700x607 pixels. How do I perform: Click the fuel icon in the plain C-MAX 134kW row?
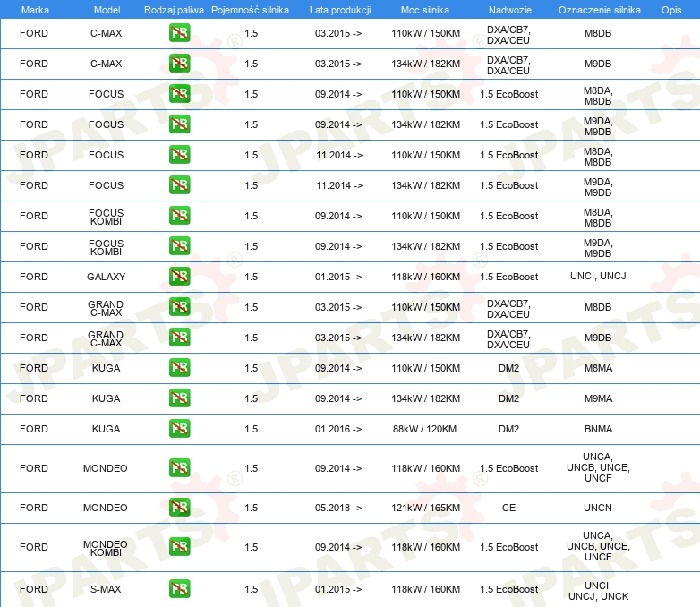(179, 64)
